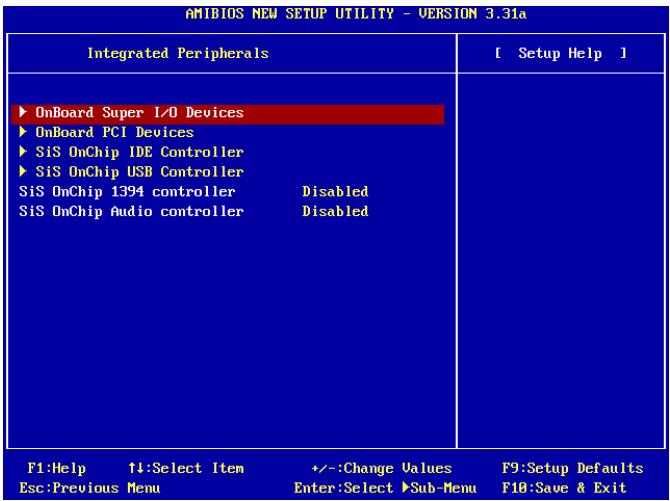Click the triangle arrow beside OnBoard PCI Devices

tap(24, 132)
